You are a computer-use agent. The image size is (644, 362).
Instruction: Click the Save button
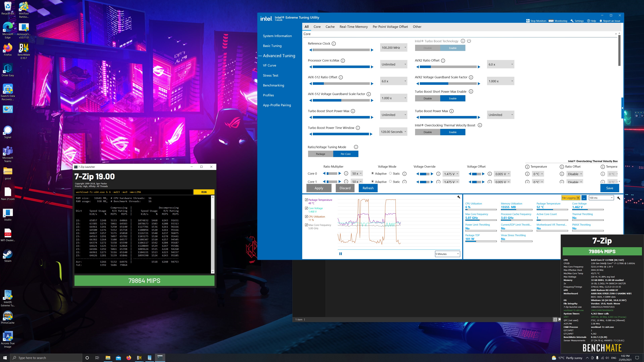[609, 188]
